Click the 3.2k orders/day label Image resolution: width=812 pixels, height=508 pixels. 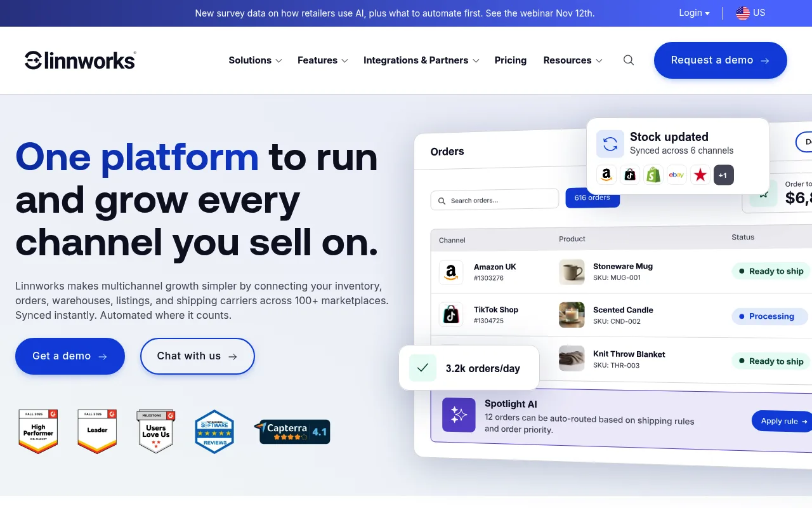point(483,368)
